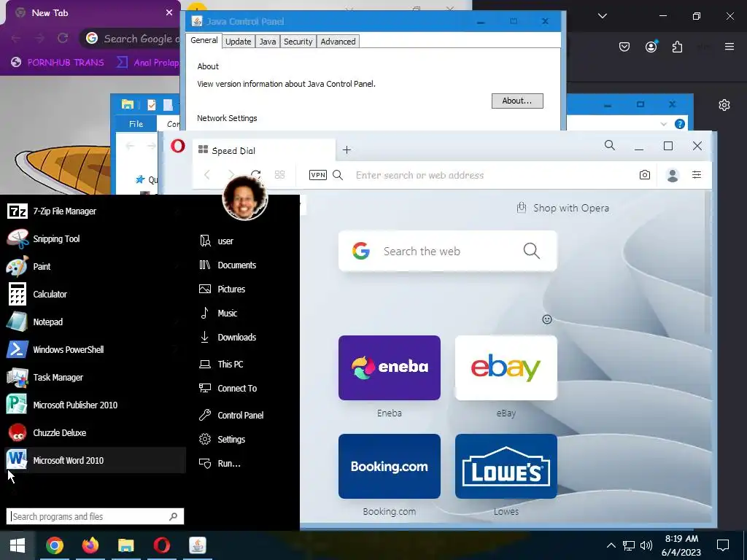Click the volume speaker tray icon
The height and width of the screenshot is (560, 747).
pos(646,545)
